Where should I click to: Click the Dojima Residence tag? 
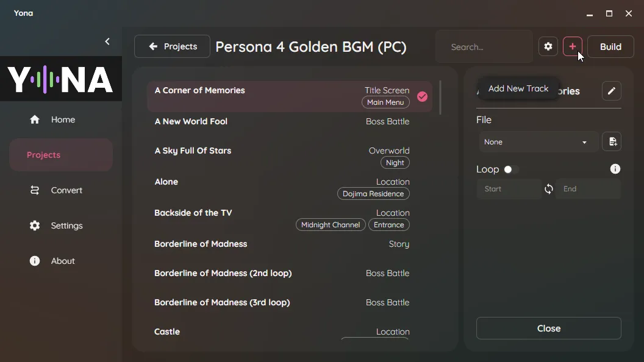pyautogui.click(x=373, y=194)
